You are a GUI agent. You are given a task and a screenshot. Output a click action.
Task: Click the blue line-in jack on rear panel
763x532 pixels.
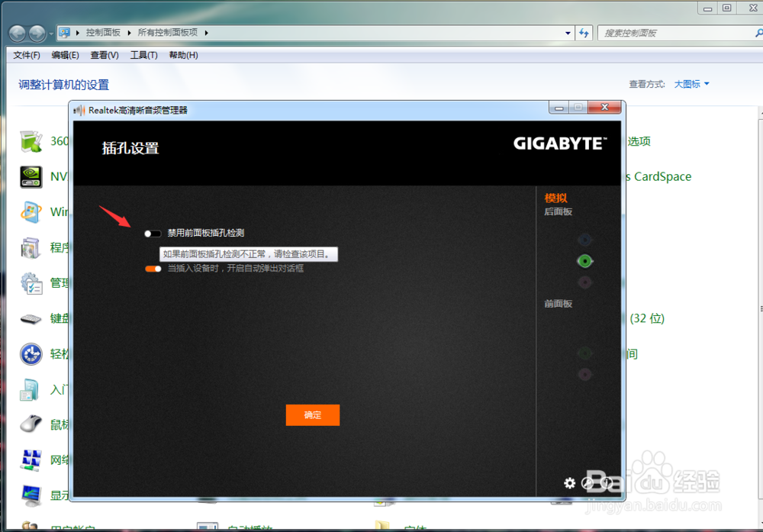584,239
